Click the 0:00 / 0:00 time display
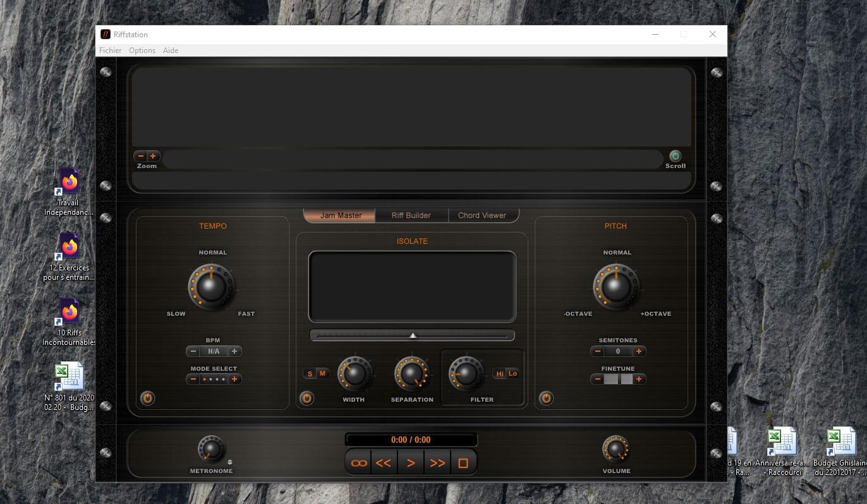 pos(411,440)
